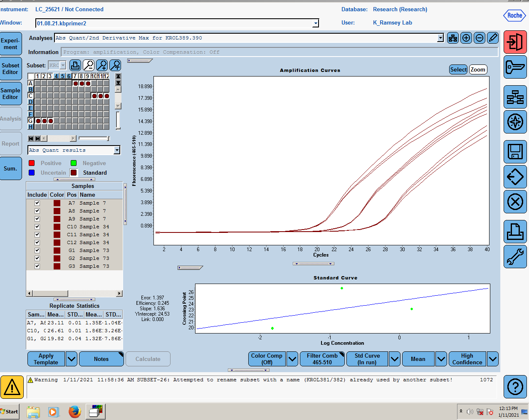Click the red Exit icon on right sidebar

pos(515,42)
